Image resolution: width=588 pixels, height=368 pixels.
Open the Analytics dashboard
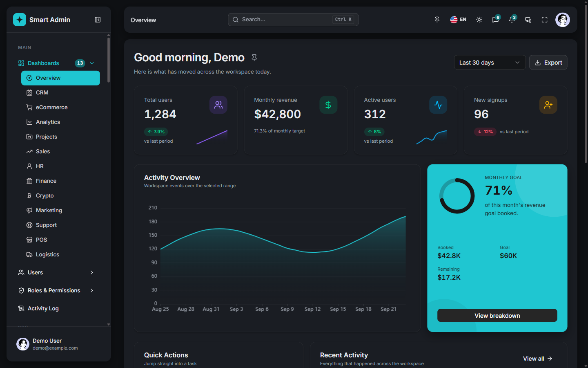pyautogui.click(x=60, y=122)
